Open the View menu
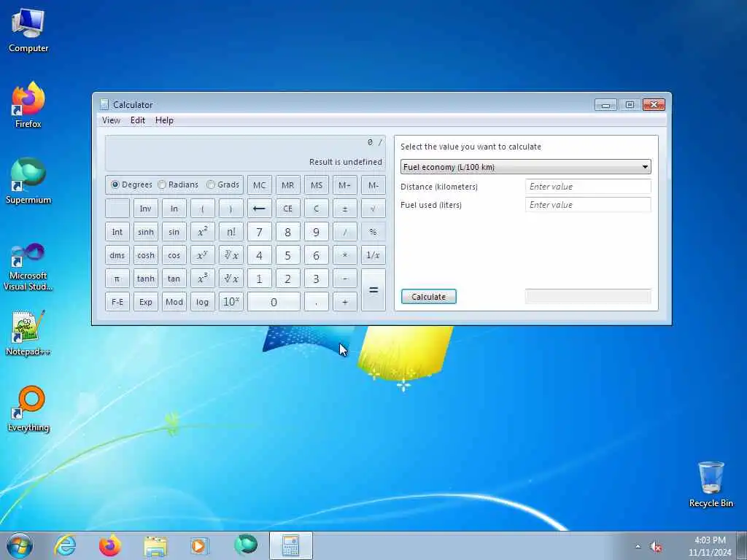Image resolution: width=747 pixels, height=560 pixels. pyautogui.click(x=111, y=120)
